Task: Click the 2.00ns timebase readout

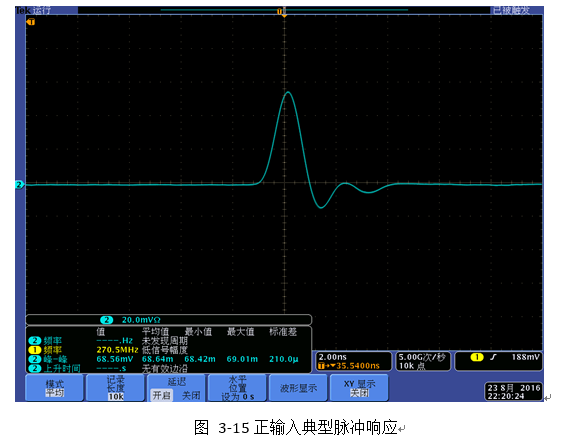Action: click(x=332, y=357)
